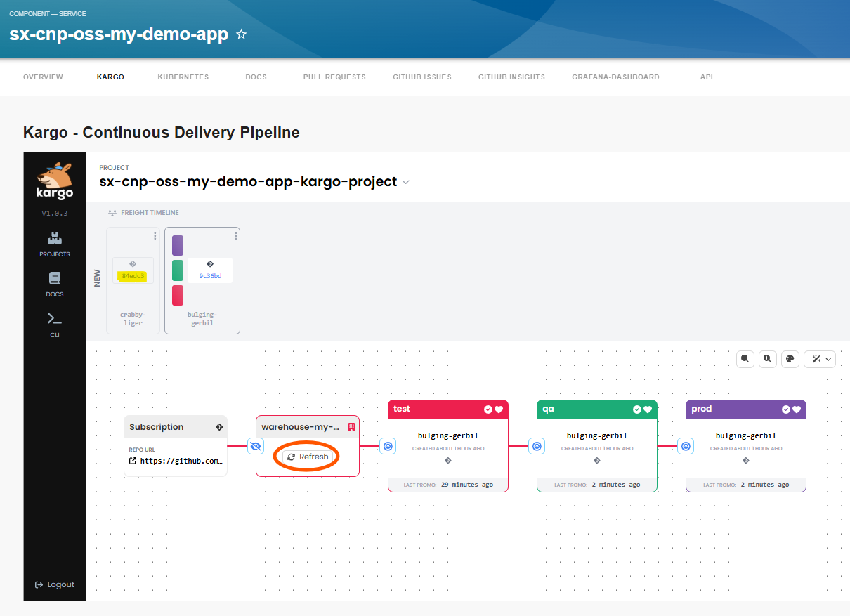Viewport: 850px width, 616px height.
Task: Click the bulging-gerbil name in freight timeline
Action: pos(202,318)
